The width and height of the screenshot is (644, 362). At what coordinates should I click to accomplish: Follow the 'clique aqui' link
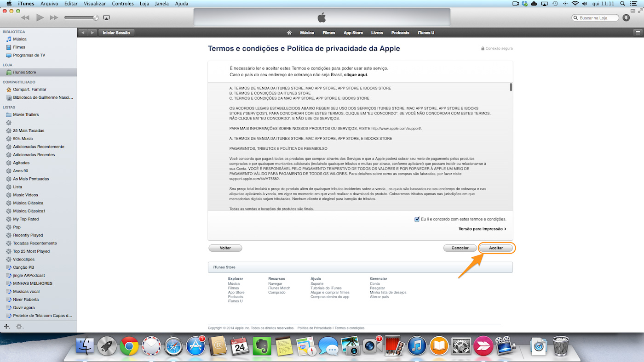pos(356,74)
